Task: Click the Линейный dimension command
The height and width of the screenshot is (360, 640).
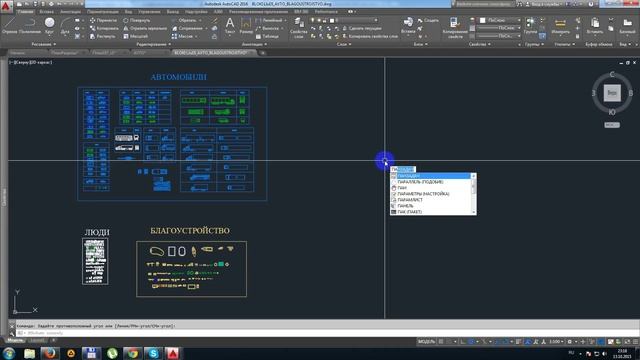Action: point(269,20)
